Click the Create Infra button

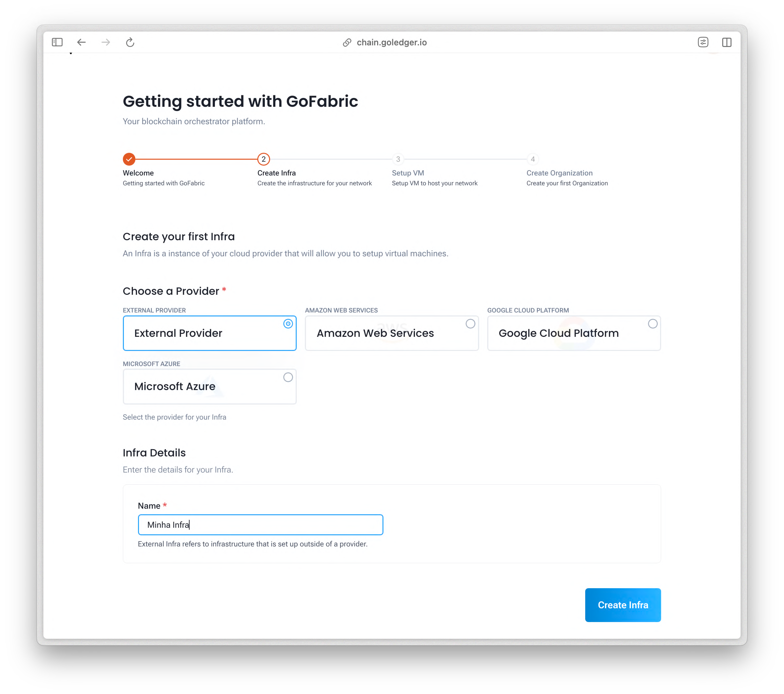click(x=623, y=605)
